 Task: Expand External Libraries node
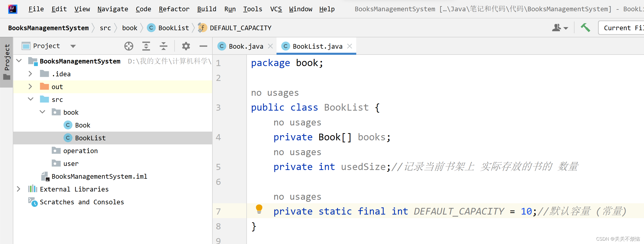(18, 189)
